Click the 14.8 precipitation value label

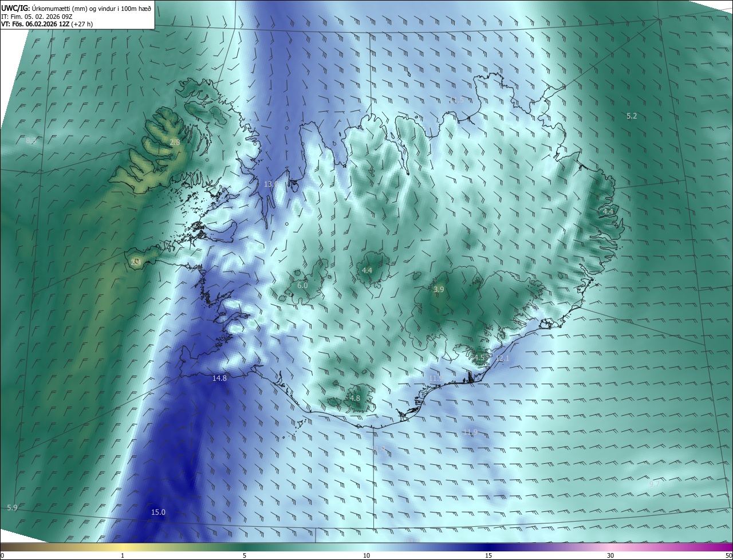click(x=219, y=378)
